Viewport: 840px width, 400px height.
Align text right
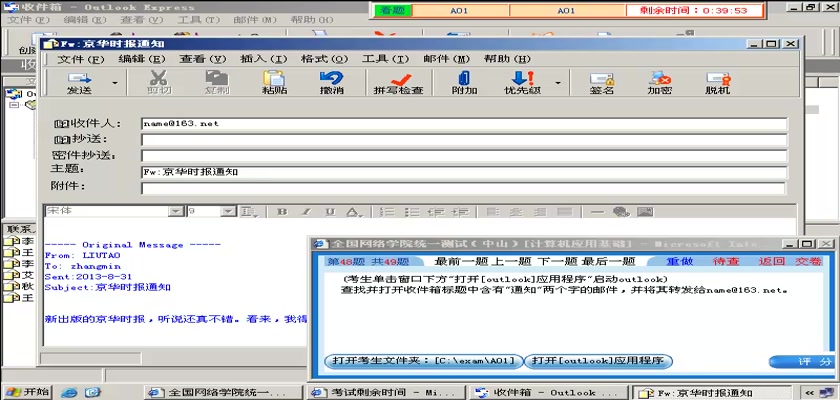(540, 212)
